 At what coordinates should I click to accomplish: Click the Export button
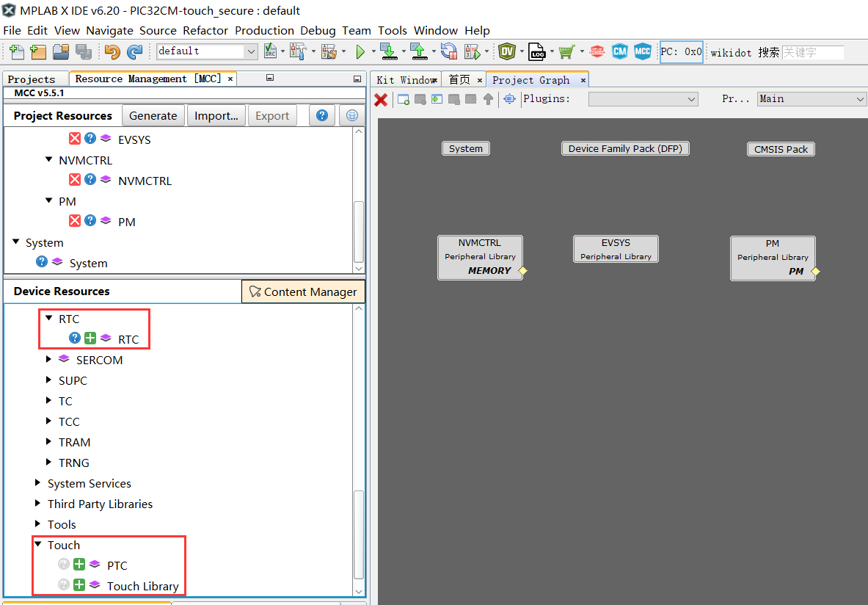click(272, 115)
